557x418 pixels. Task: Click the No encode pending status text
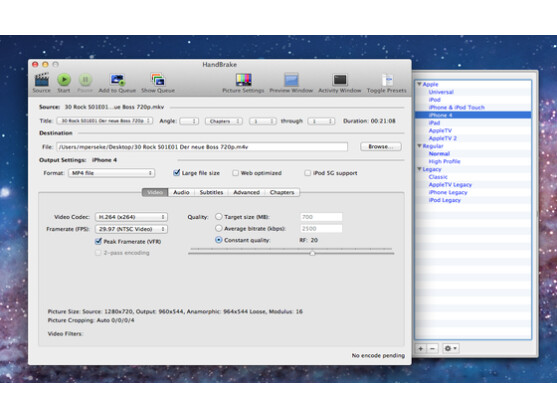378,355
